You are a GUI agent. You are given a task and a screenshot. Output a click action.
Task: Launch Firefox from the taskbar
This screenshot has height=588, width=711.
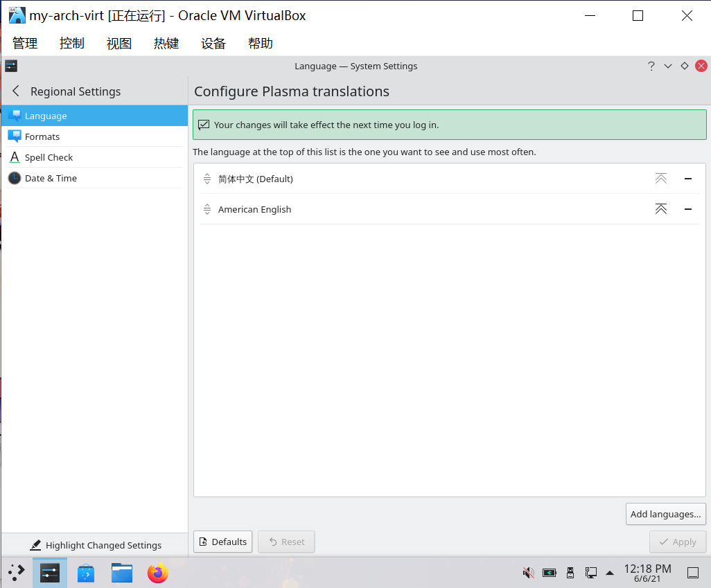coord(158,573)
